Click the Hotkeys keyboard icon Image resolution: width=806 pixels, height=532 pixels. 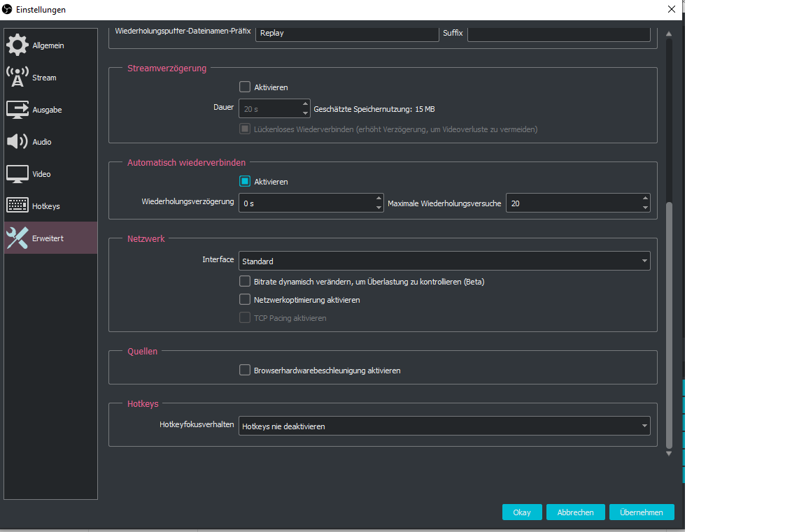click(17, 206)
